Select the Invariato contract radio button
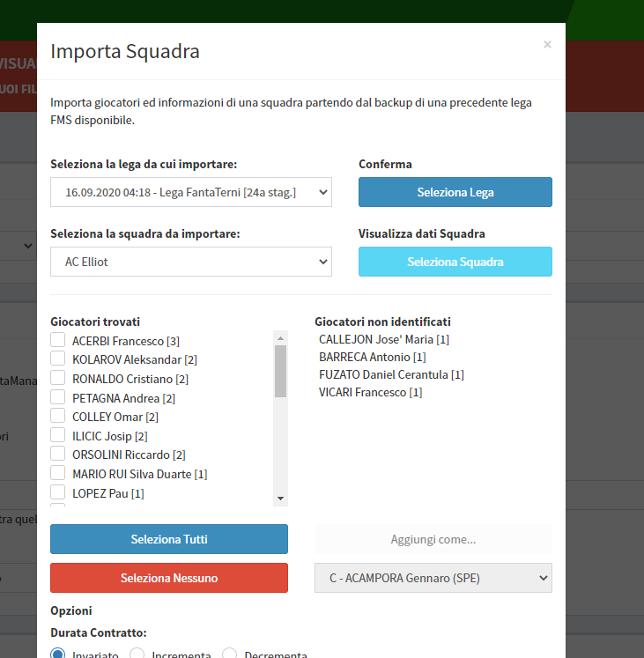Viewport: 644px width, 658px height. point(58,654)
